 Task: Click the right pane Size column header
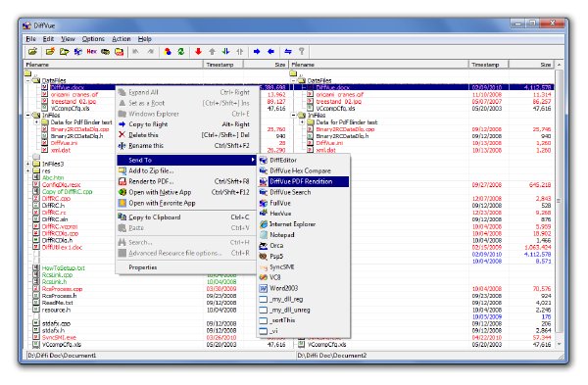(531, 65)
